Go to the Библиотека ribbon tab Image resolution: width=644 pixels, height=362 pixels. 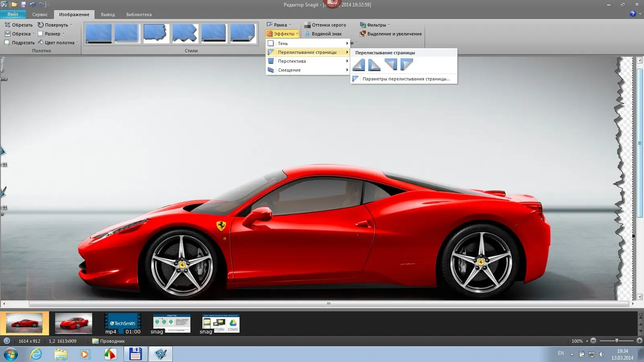pos(139,14)
